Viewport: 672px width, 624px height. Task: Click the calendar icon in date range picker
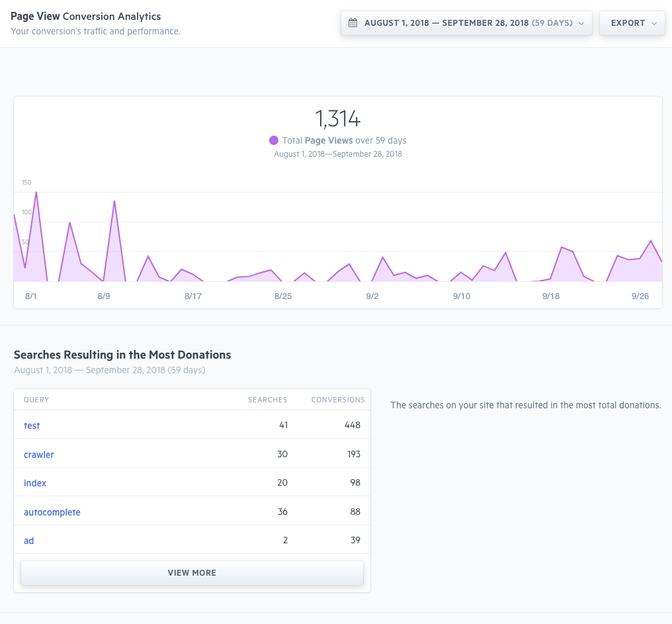[353, 22]
